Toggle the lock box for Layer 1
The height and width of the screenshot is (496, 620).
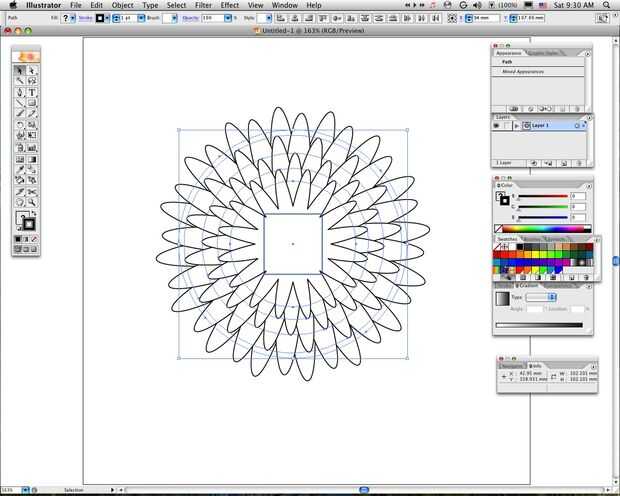click(506, 126)
